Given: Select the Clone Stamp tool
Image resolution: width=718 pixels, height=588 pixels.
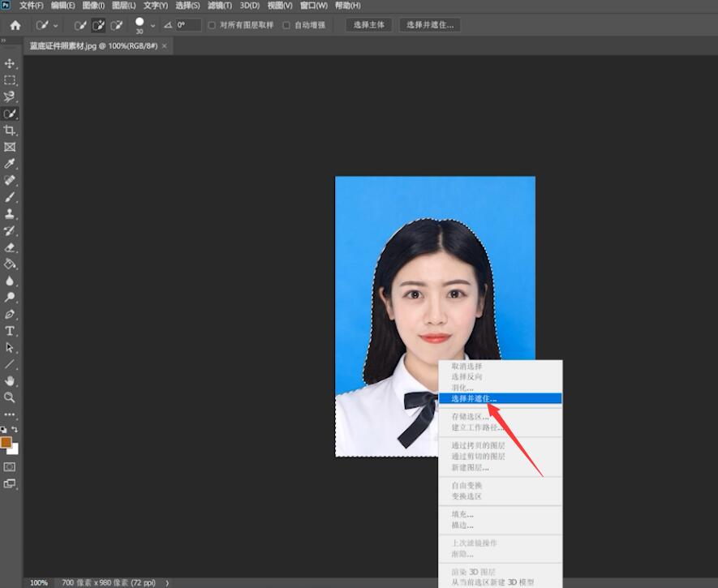Looking at the screenshot, I should (10, 213).
